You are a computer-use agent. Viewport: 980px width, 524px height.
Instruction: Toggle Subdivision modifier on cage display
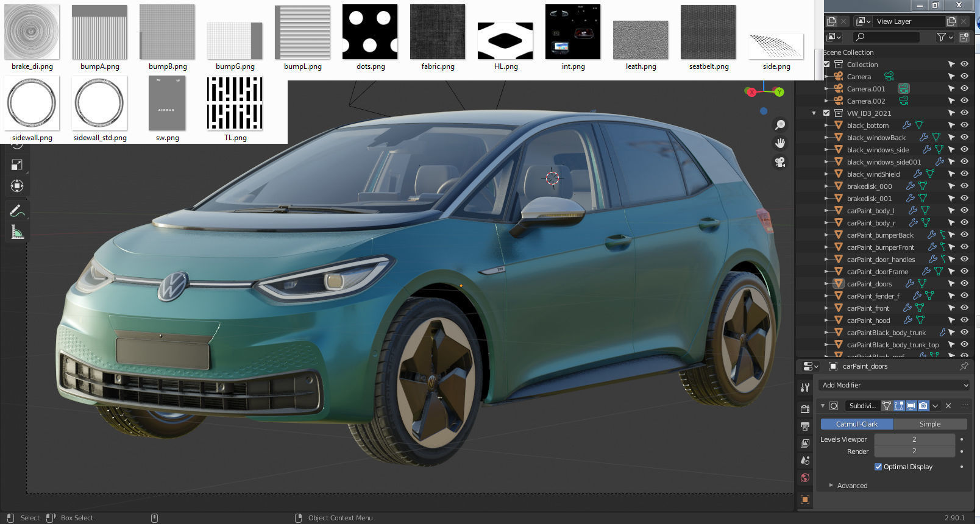point(887,406)
